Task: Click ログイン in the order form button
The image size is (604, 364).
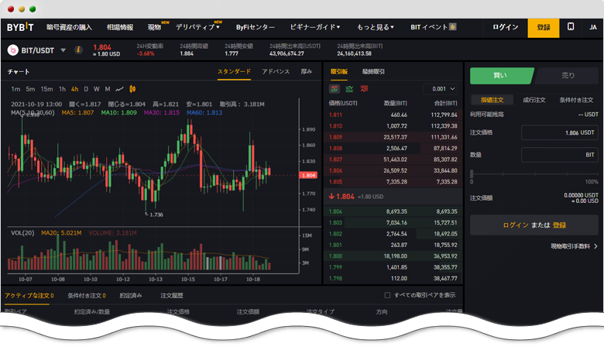Action: (x=516, y=225)
